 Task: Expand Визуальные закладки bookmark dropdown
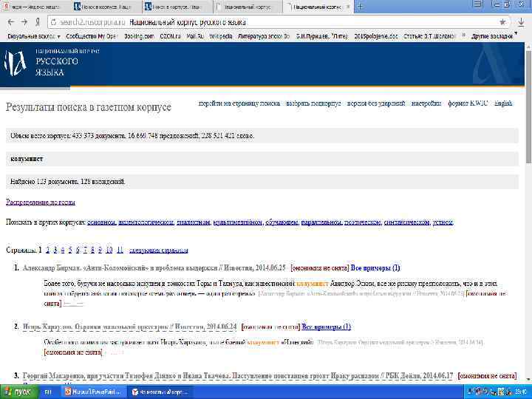33,36
